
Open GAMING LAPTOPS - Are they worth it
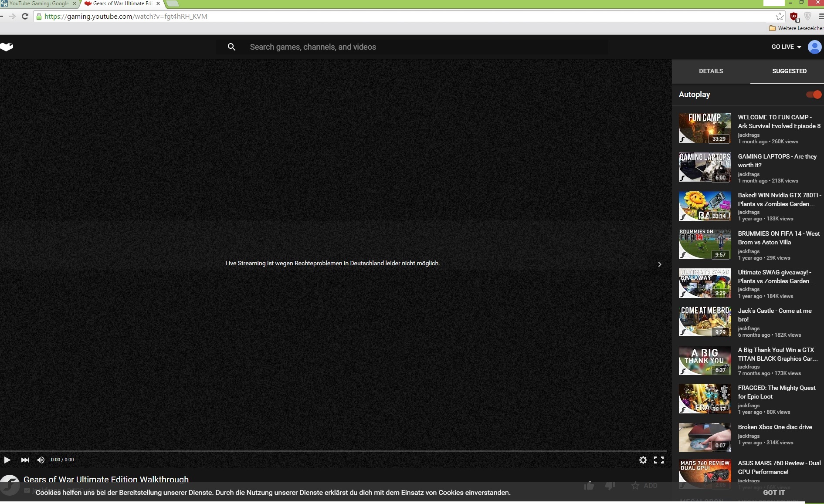point(777,161)
